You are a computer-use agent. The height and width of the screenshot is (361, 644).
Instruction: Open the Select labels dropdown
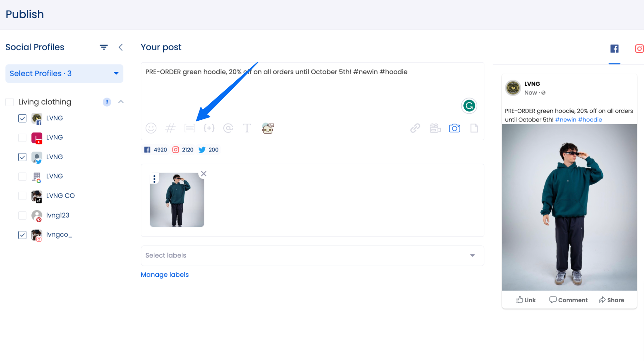coord(312,256)
